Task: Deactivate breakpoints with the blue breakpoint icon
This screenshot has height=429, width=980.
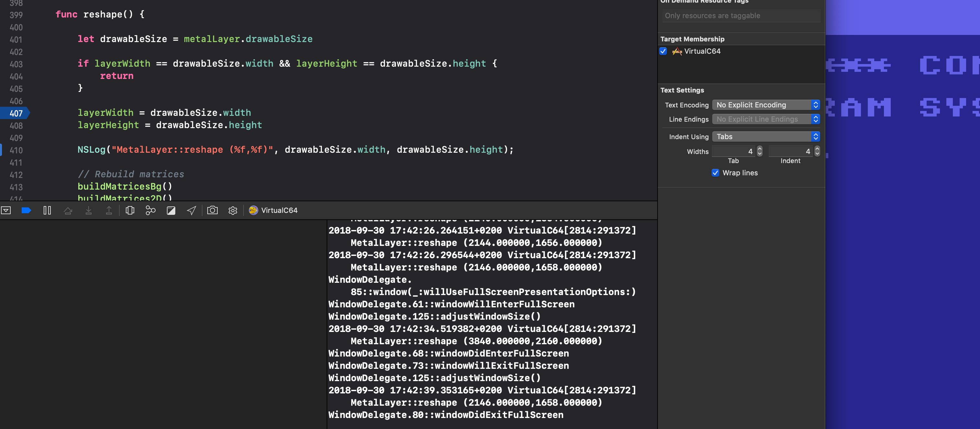Action: click(x=26, y=210)
